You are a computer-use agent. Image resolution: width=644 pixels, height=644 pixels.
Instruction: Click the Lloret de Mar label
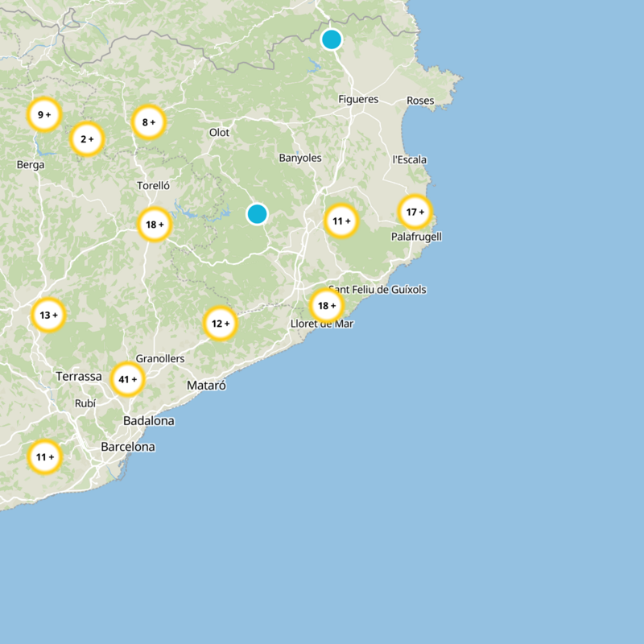(x=322, y=324)
